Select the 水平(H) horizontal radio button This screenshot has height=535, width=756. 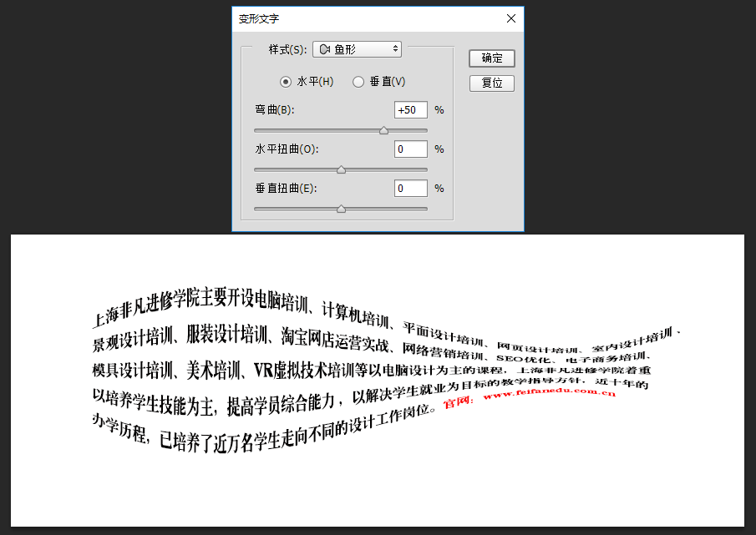click(x=286, y=82)
